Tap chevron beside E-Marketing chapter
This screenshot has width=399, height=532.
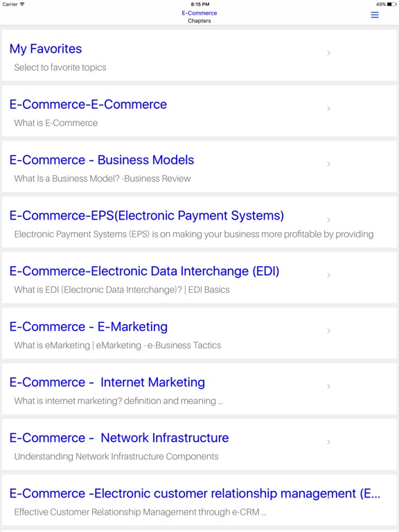pos(328,331)
